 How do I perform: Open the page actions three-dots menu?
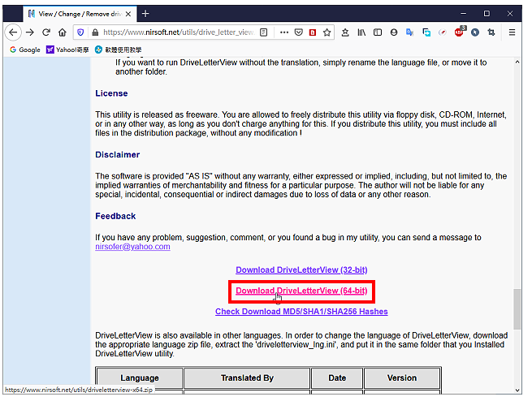(x=284, y=32)
